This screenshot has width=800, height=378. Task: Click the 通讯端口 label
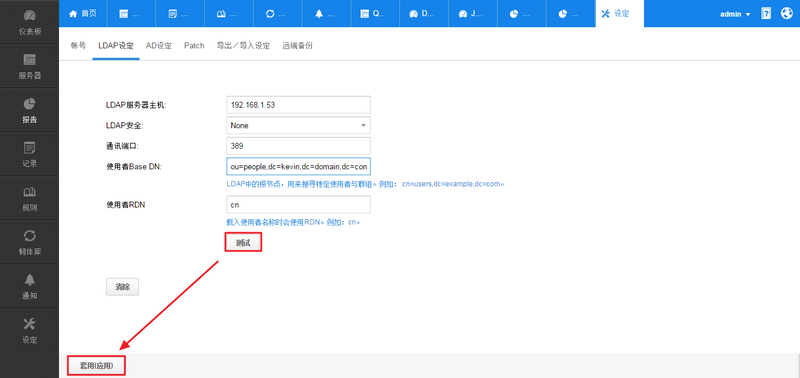122,146
